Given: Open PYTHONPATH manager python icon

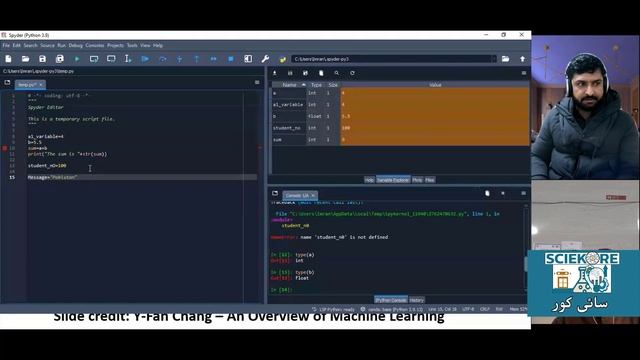Looking at the screenshot, I should tap(282, 59).
